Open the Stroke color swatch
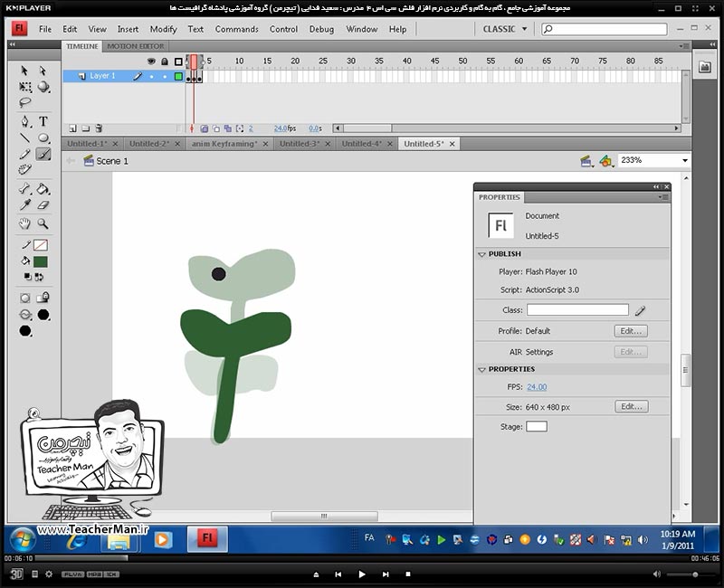Screen dimensions: 724x588 click(40, 245)
